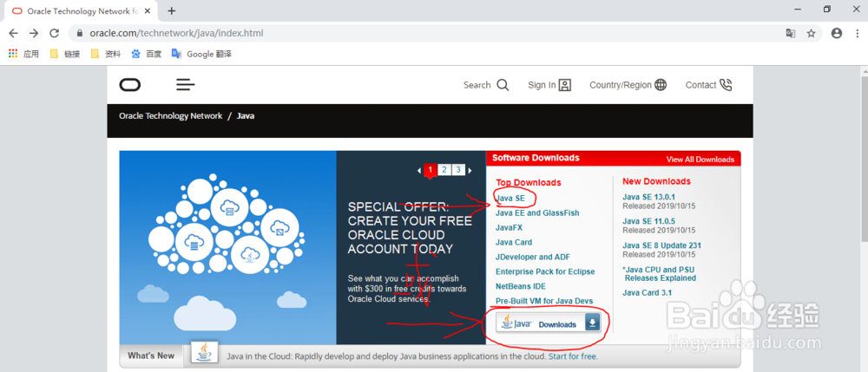This screenshot has height=372, width=868.
Task: Open Java SE 8 Update 231 link
Action: click(662, 245)
